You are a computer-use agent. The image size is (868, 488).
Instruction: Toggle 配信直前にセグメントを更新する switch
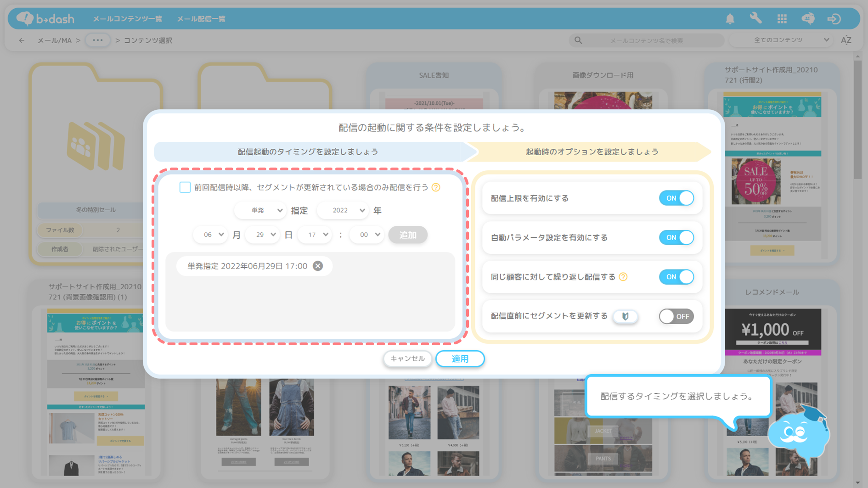point(676,316)
